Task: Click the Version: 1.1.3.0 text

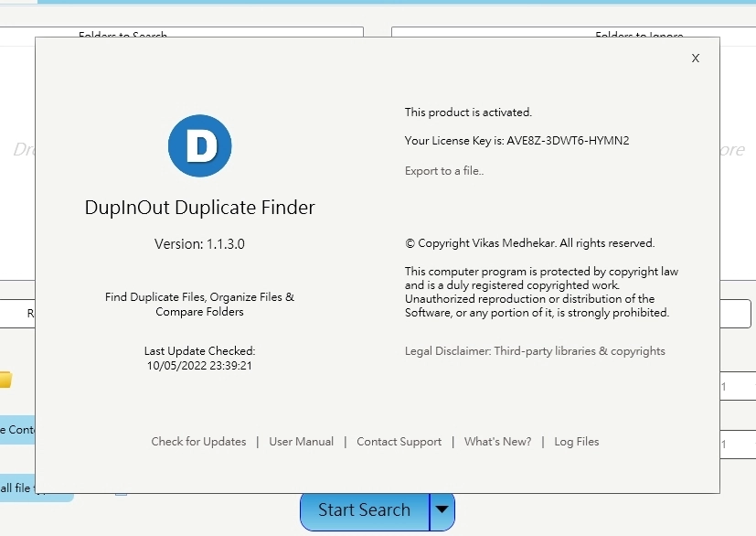Action: click(x=199, y=243)
